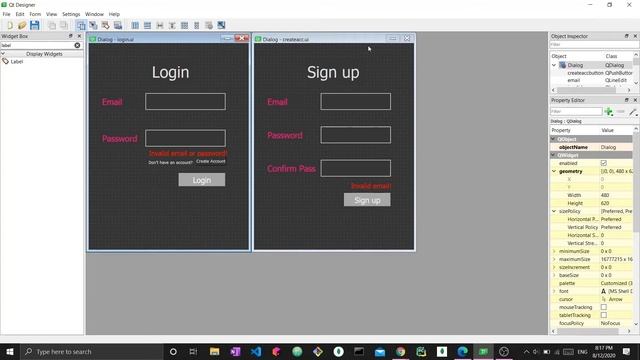Select the Invalid email label in Sign up form
This screenshot has width=640, height=360.
pos(371,186)
